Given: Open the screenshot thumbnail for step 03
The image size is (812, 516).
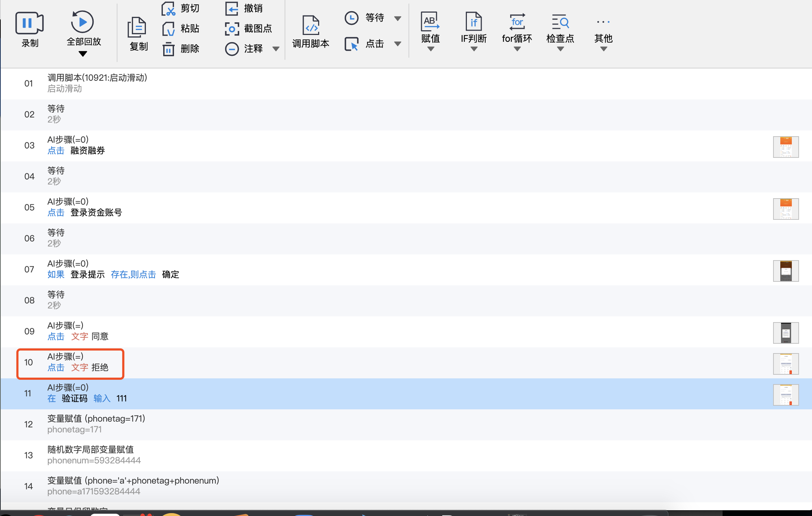Looking at the screenshot, I should click(786, 147).
